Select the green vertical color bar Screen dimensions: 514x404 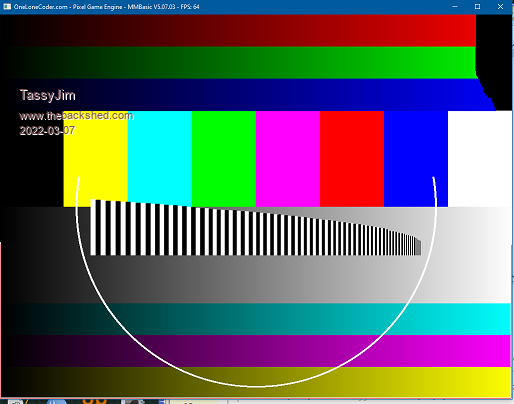coord(224,159)
